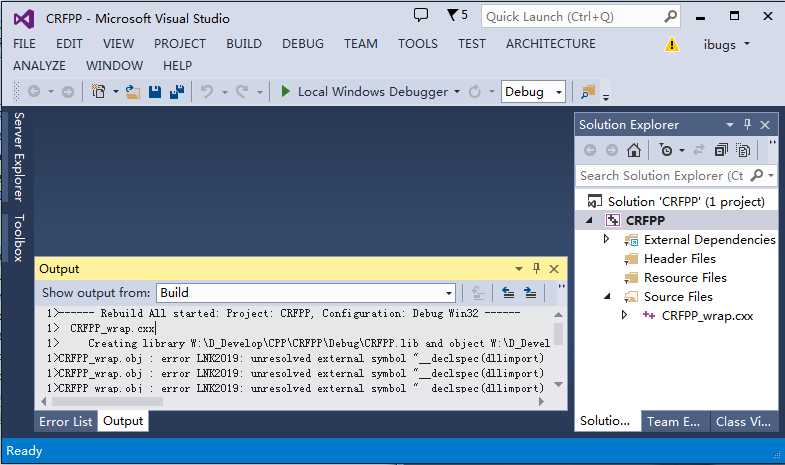This screenshot has height=465, width=785.
Task: Click the Save toolbar icon
Action: [155, 92]
